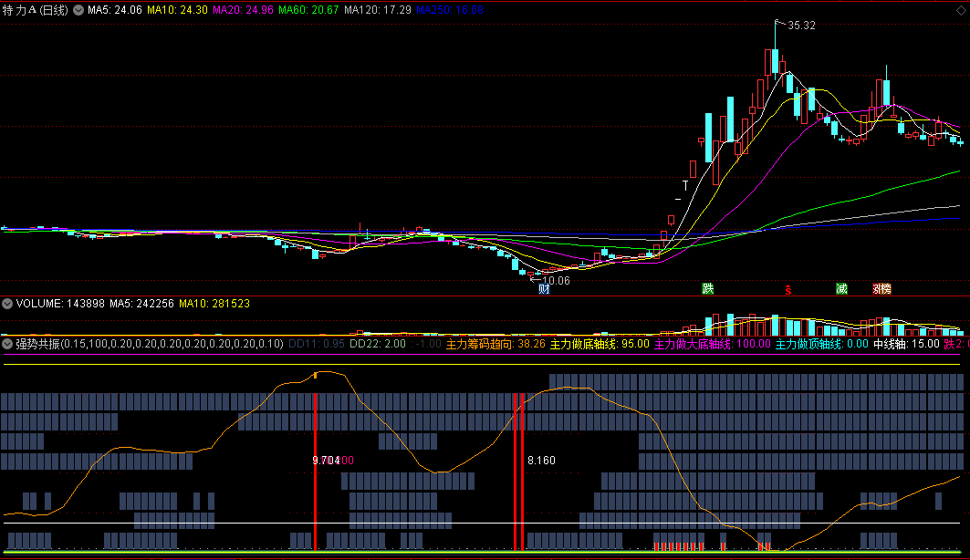Select the yellow MA10: 24.30 label

(x=177, y=10)
